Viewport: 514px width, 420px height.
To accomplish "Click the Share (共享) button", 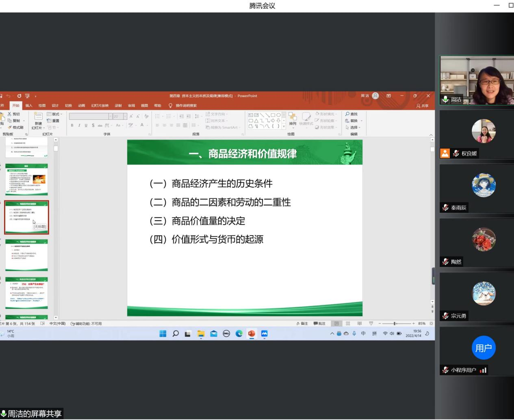I will point(423,106).
